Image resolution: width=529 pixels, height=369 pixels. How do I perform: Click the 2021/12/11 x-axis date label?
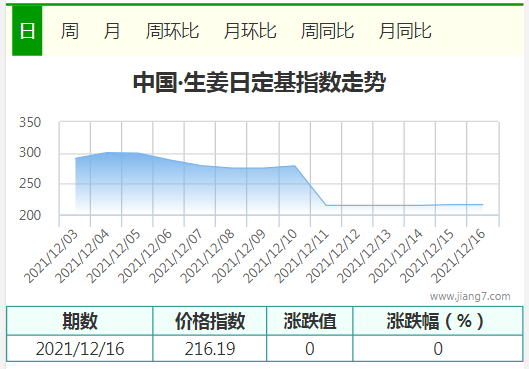pyautogui.click(x=301, y=256)
